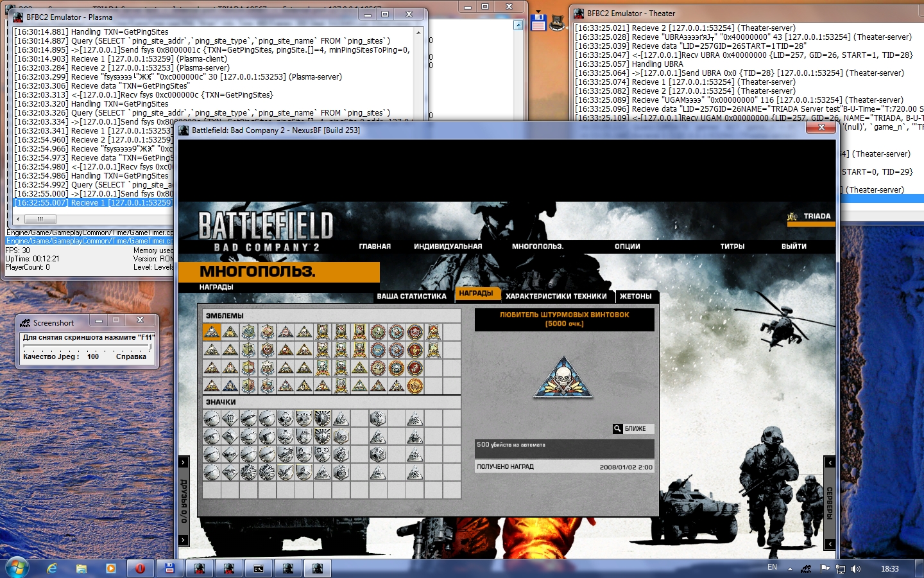
Task: Click the blue floppy disk save icon
Action: [538, 22]
